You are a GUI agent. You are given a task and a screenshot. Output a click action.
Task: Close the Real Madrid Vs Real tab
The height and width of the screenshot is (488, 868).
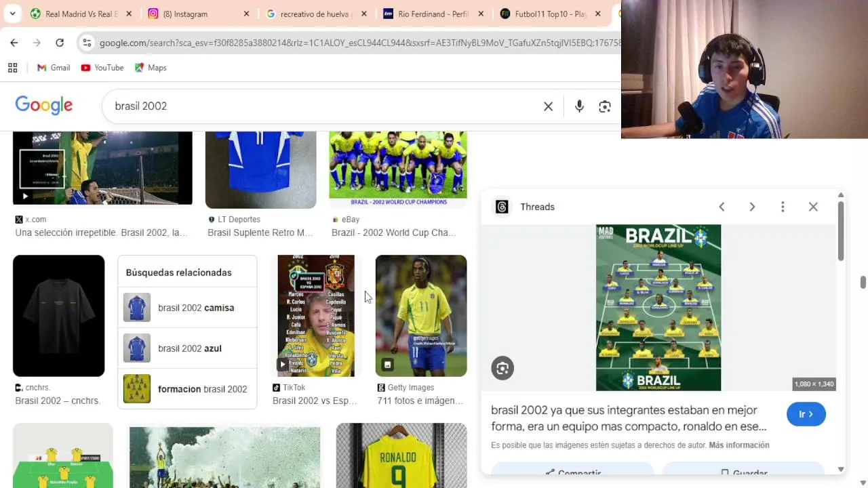coord(129,14)
